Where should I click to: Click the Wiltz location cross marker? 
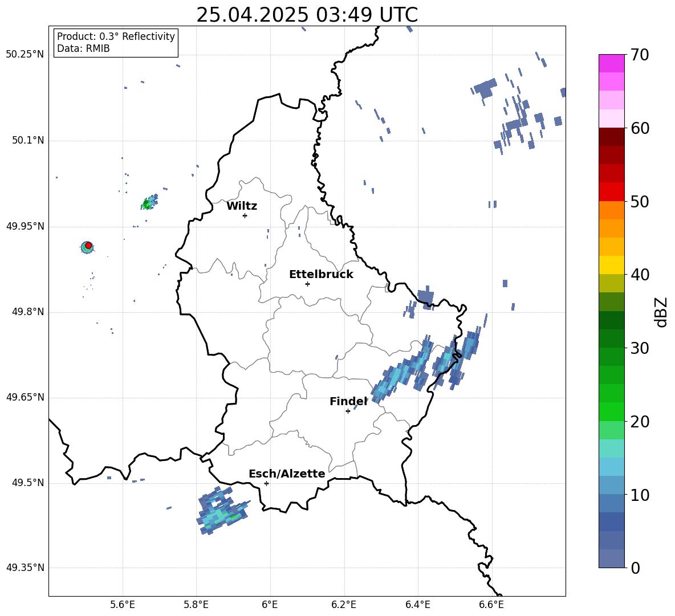click(x=245, y=215)
